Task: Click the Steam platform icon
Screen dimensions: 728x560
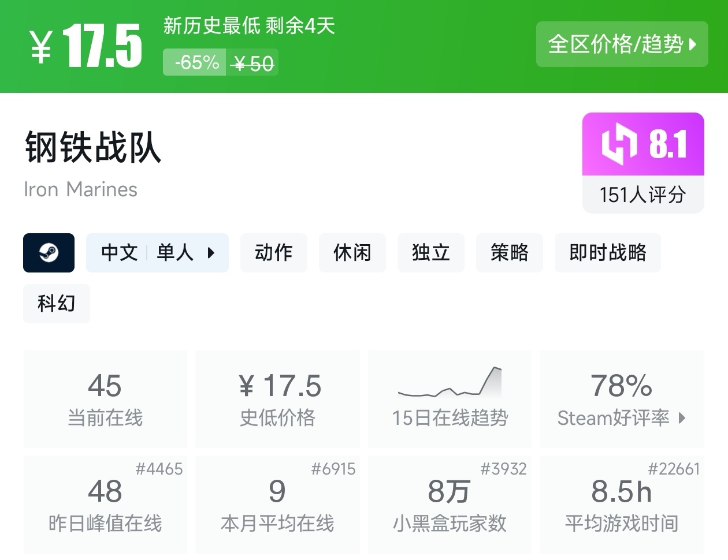Action: (x=49, y=252)
